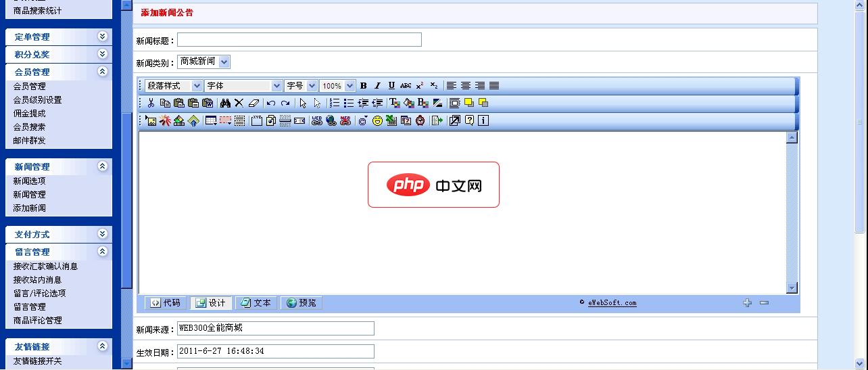Click the WEB chain Insert Hyperlink icon
This screenshot has width=868, height=370.
pos(316,121)
